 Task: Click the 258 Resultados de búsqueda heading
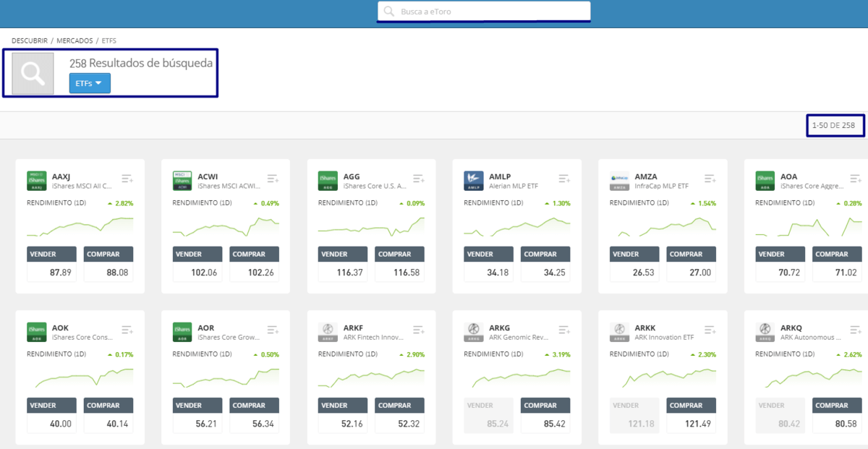click(141, 63)
